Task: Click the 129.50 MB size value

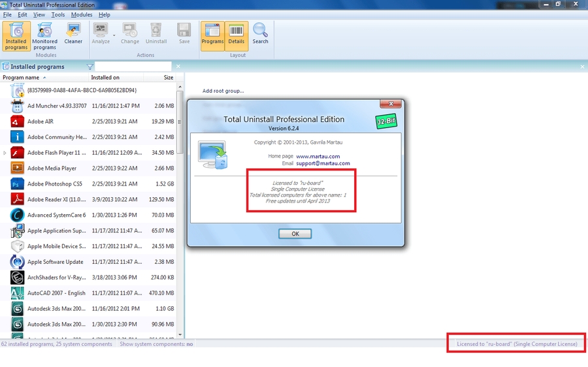Action: tap(161, 199)
